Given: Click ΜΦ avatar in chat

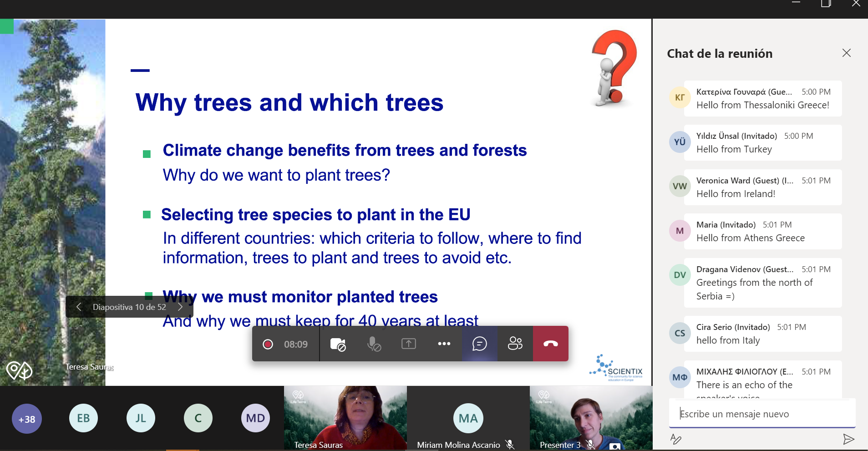Looking at the screenshot, I should click(680, 377).
